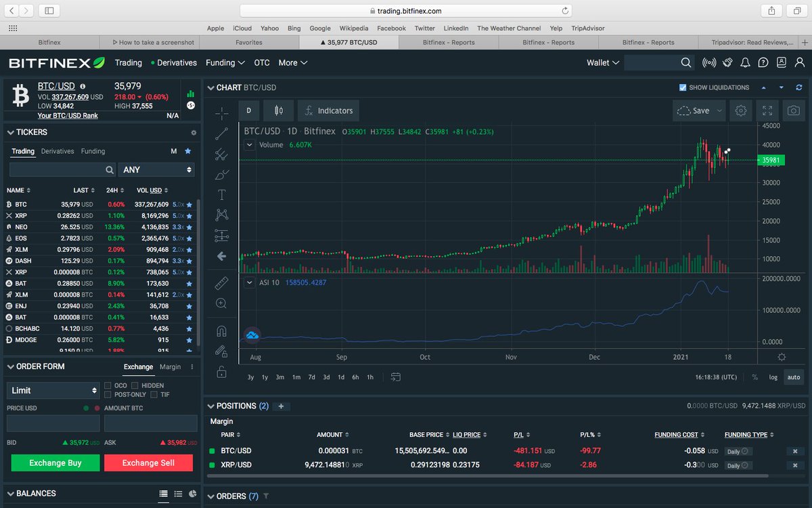Enable the OCO order checkbox
The height and width of the screenshot is (508, 812).
pos(108,385)
